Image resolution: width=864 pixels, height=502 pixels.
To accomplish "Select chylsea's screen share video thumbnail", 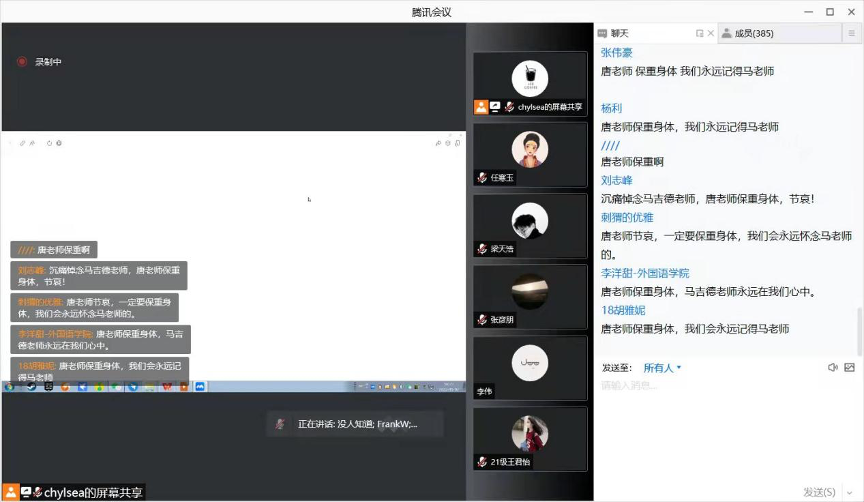I will point(530,84).
